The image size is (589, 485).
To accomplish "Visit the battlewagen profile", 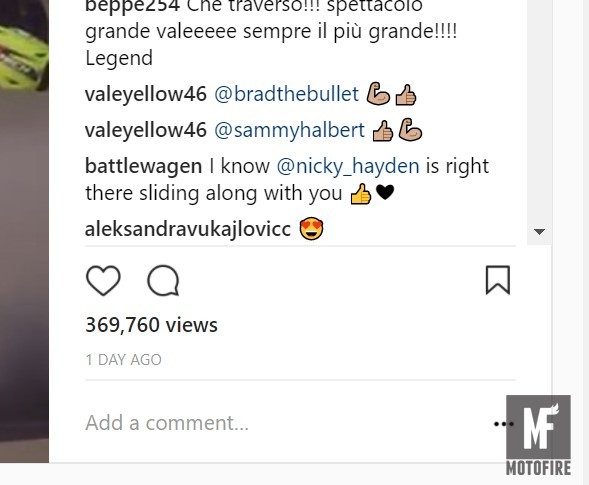I will click(143, 166).
